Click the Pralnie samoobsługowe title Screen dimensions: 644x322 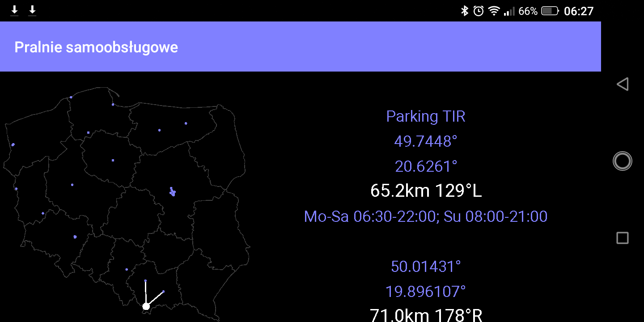click(96, 47)
